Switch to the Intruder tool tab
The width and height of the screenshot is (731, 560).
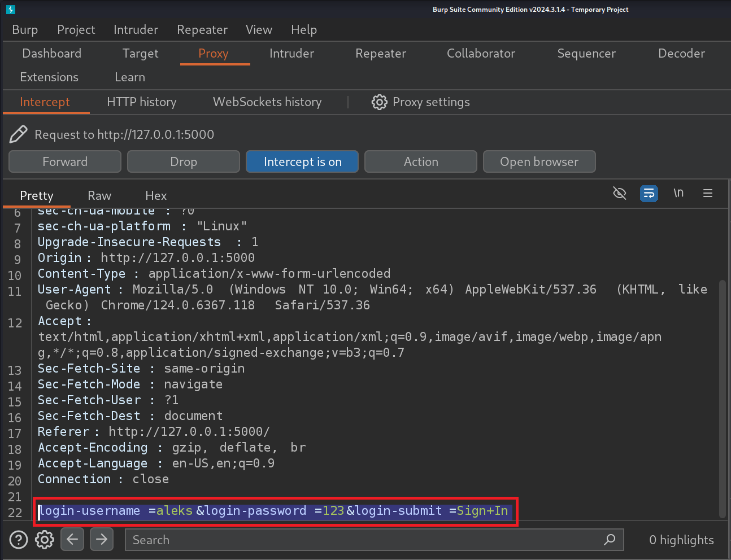tap(291, 53)
